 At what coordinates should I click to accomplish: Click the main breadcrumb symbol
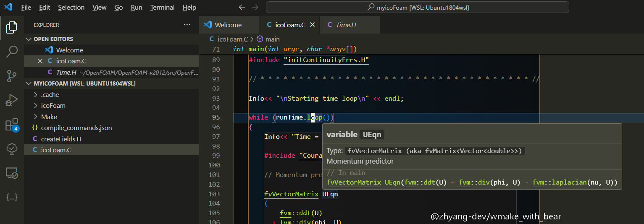click(272, 39)
